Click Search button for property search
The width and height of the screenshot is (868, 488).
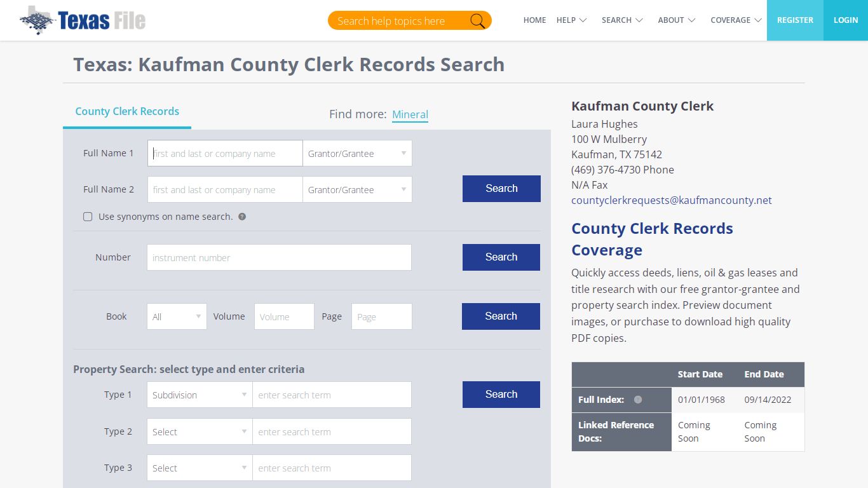pos(501,395)
